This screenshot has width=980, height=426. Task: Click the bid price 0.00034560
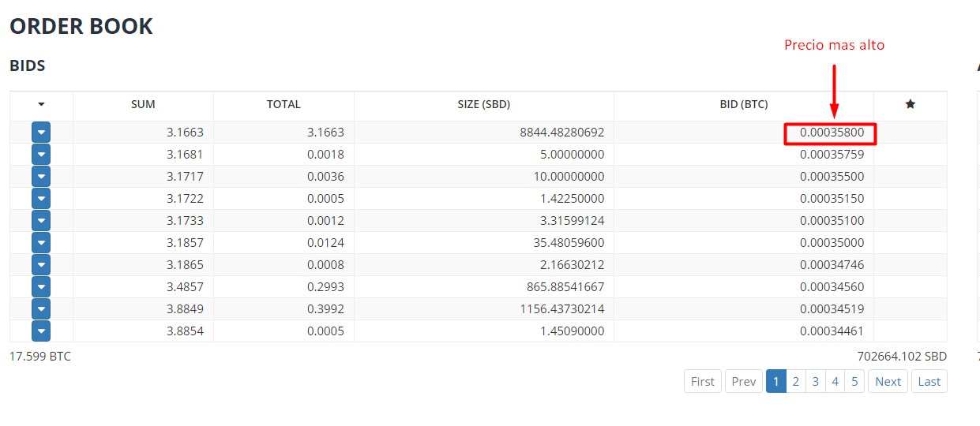click(832, 287)
